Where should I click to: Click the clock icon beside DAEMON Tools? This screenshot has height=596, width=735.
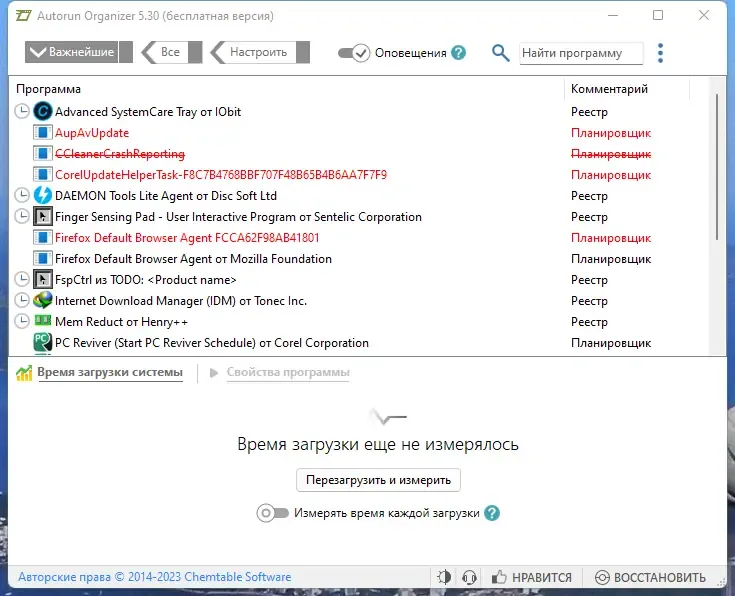tap(22, 195)
